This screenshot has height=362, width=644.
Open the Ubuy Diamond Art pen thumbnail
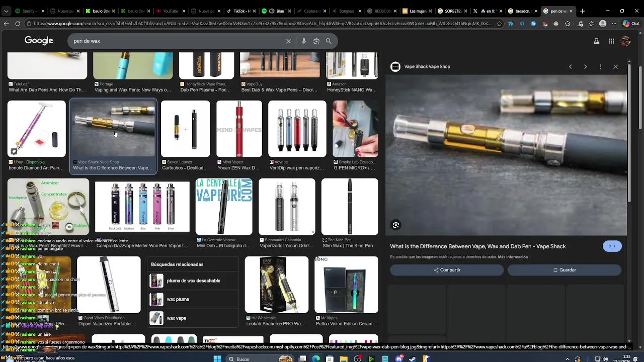click(x=36, y=129)
